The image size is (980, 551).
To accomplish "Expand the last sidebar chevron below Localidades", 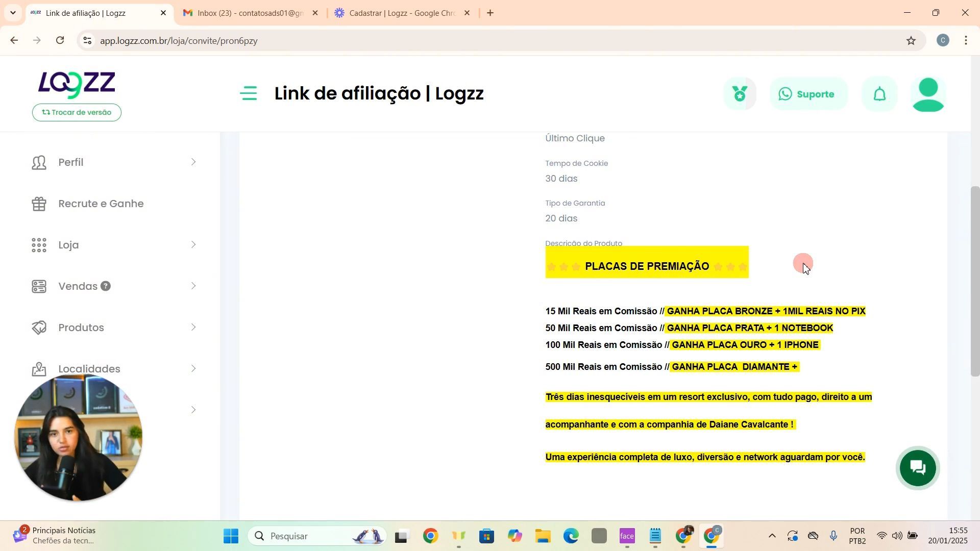I will (193, 410).
